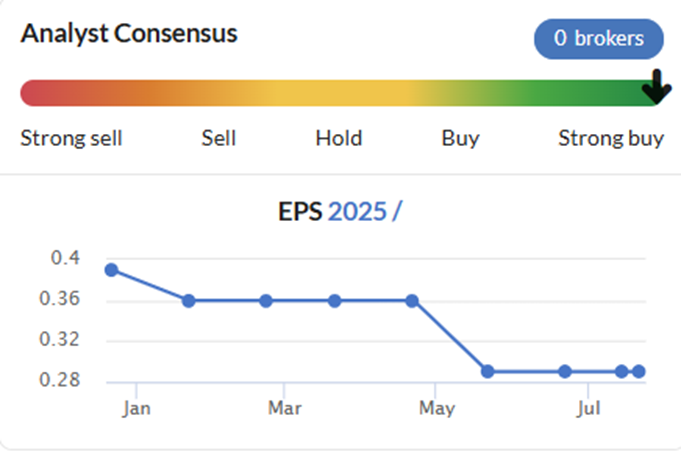Click the last 0.36 point before the drop

(412, 300)
